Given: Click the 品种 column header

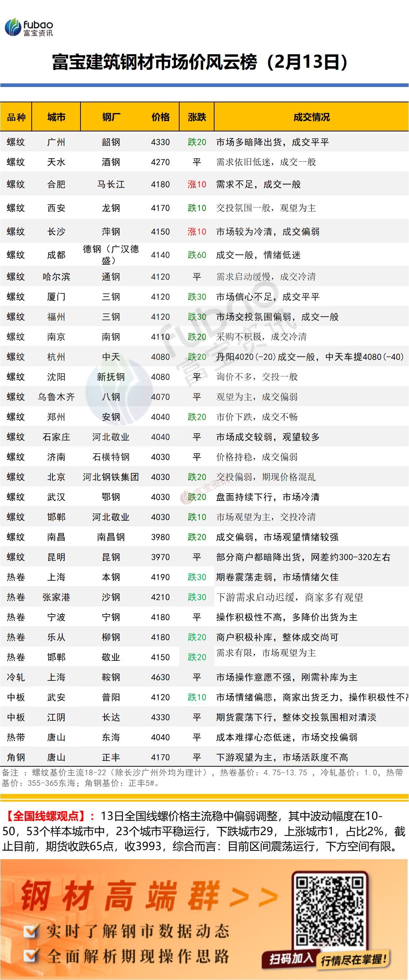Looking at the screenshot, I should tap(16, 117).
